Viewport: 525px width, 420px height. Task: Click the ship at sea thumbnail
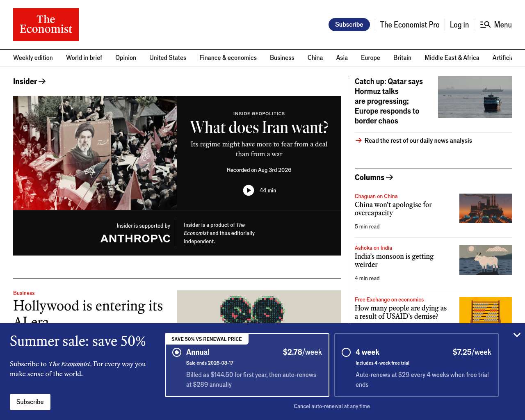475,97
